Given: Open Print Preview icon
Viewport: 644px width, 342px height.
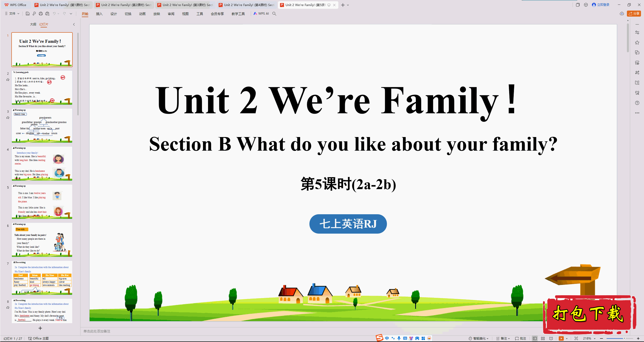Looking at the screenshot, I should 47,14.
